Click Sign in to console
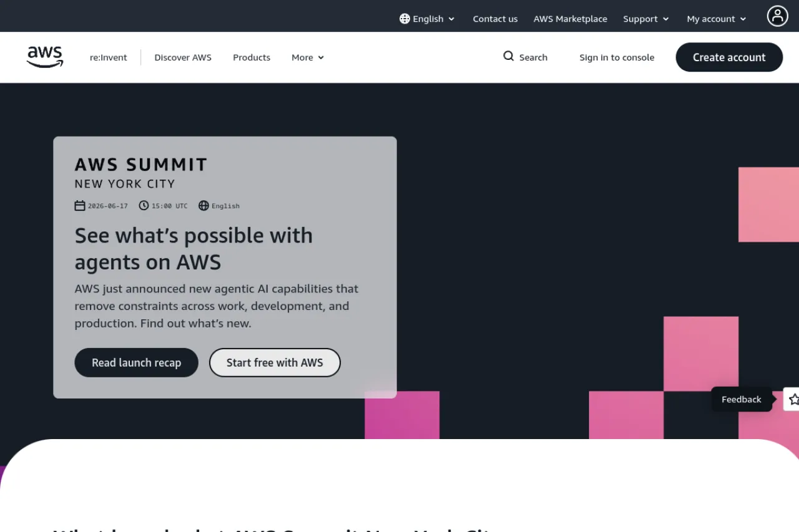 (x=617, y=57)
